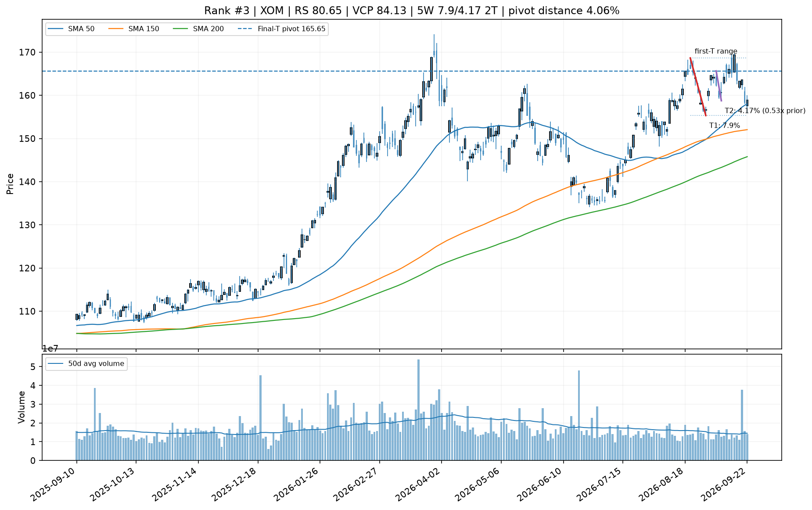Click the 'first-T range' annotation
This screenshot has width=812, height=510.
[716, 51]
